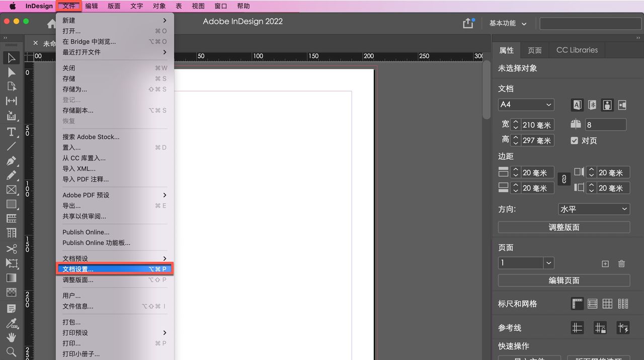Select the Gap tool
The width and height of the screenshot is (644, 360).
pos(11,101)
